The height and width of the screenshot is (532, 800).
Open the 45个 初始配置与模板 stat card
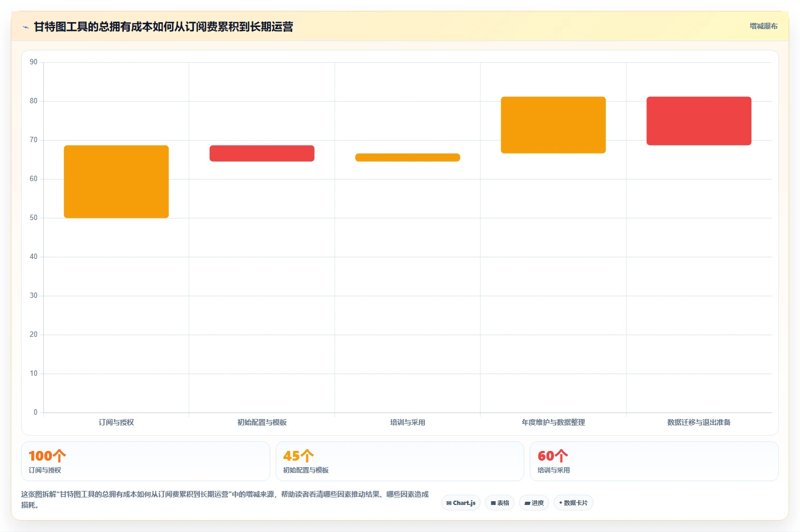pos(400,461)
